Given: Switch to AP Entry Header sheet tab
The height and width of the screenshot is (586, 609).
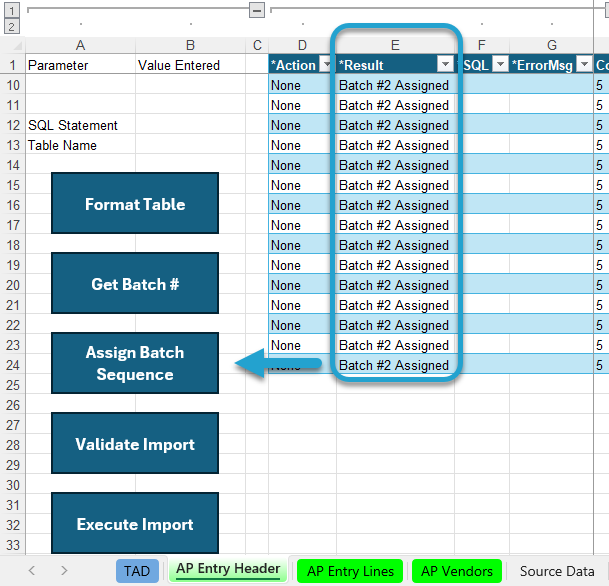Looking at the screenshot, I should (228, 569).
